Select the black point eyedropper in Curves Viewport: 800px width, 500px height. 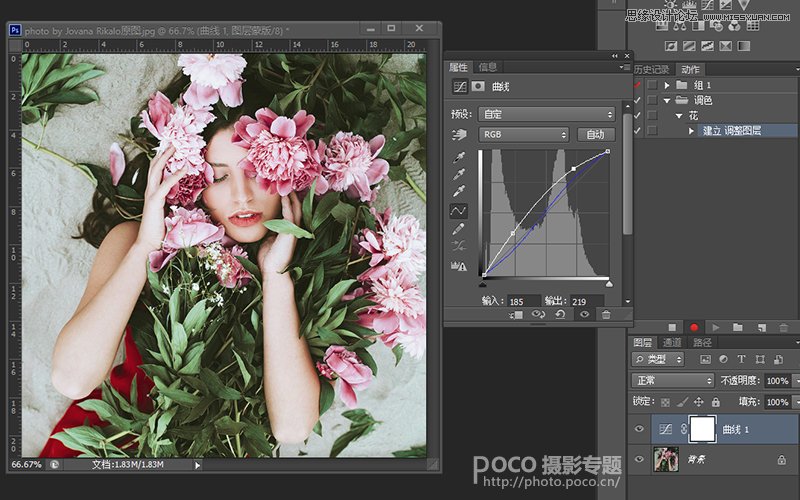(459, 158)
